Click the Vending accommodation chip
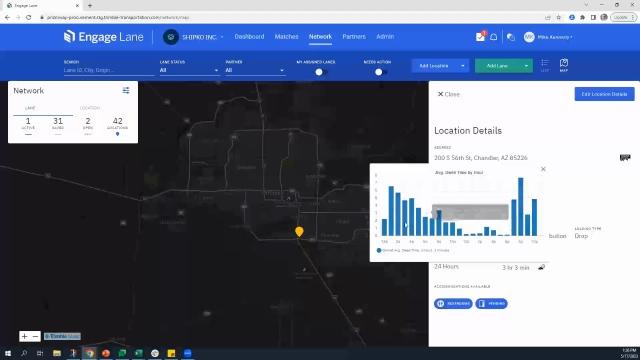 coord(491,304)
